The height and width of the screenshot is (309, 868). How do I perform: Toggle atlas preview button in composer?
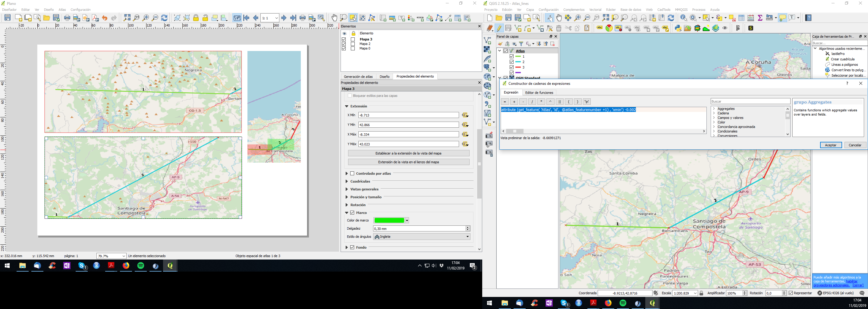pos(237,18)
